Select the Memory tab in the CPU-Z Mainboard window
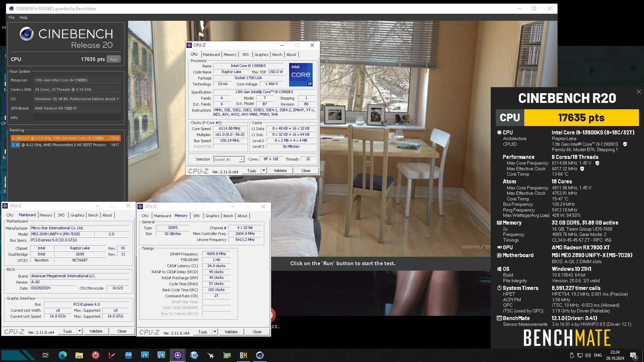Viewport: 644px width, 362px height. 46,215
